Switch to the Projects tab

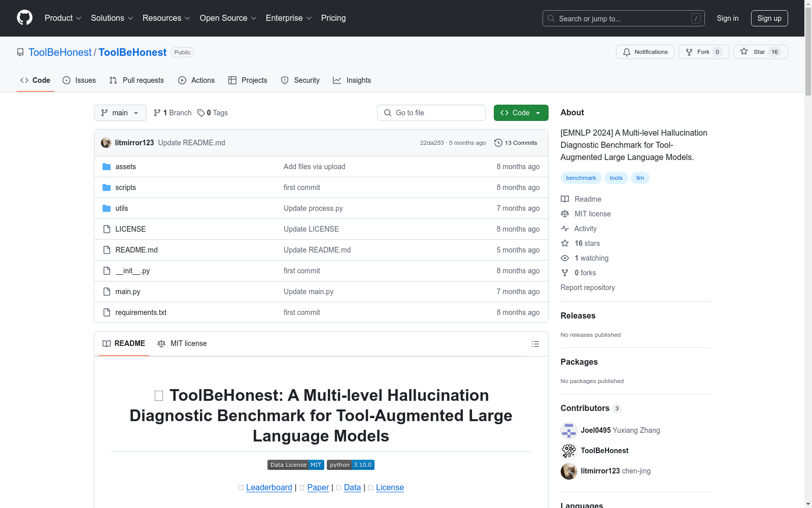pyautogui.click(x=248, y=80)
